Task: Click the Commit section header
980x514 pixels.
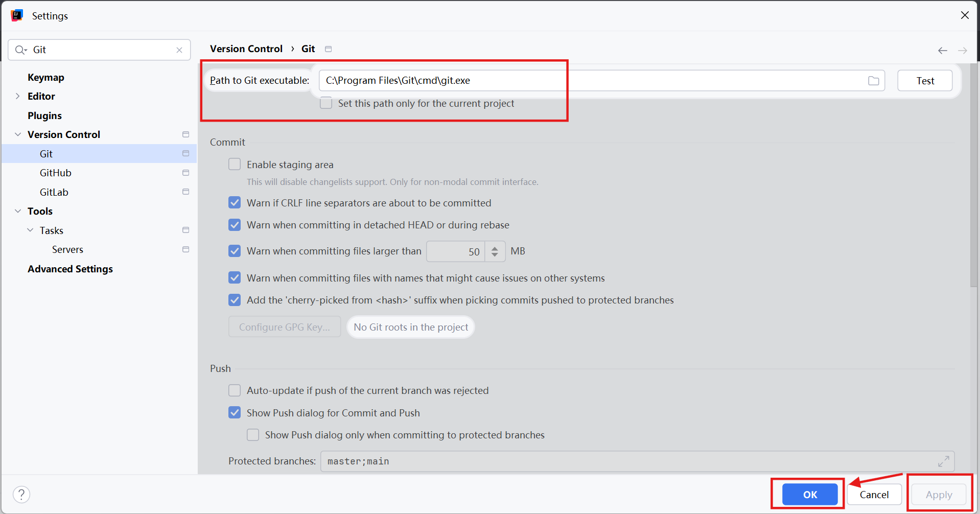Action: (x=227, y=142)
